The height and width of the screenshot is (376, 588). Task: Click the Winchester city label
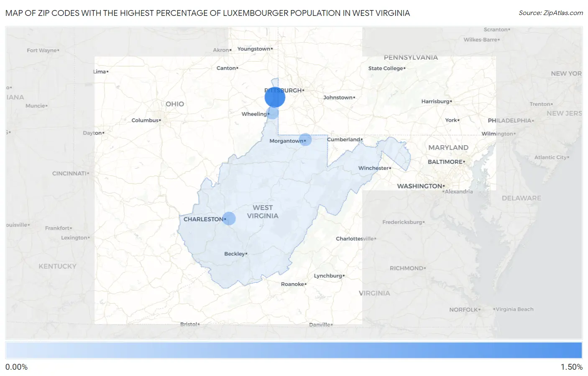tap(373, 168)
